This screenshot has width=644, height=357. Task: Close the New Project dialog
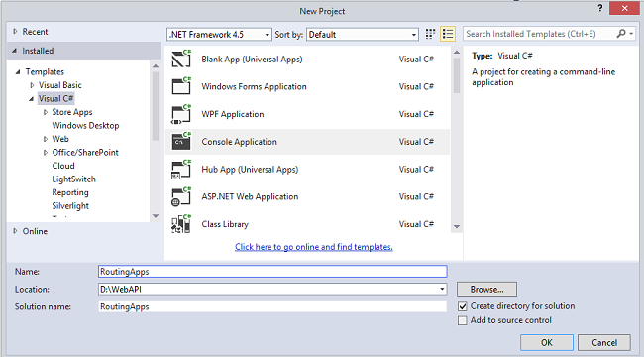point(625,8)
